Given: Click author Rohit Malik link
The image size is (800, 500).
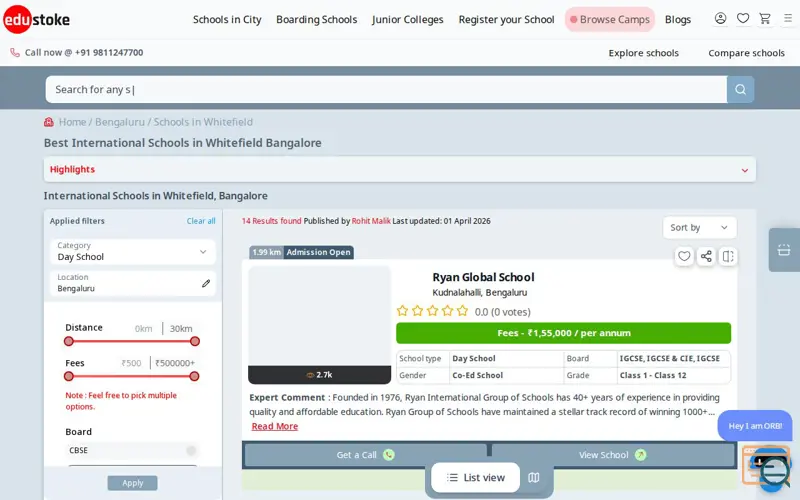Looking at the screenshot, I should tap(371, 221).
